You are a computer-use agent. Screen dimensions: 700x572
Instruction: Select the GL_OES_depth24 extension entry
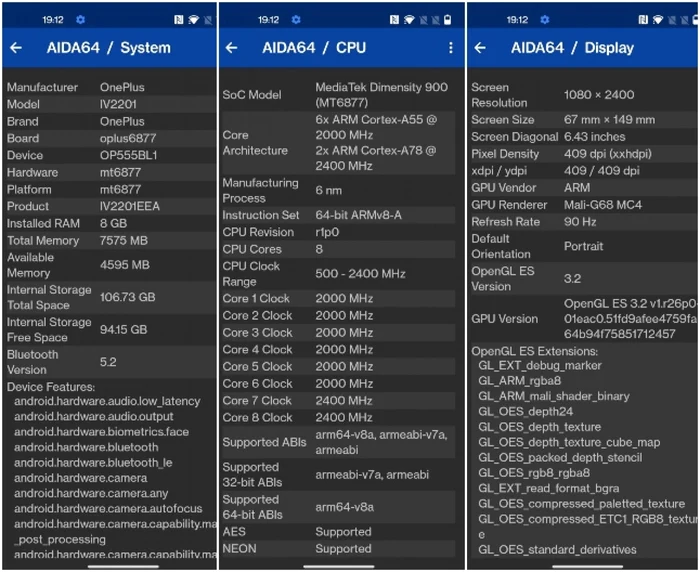[x=525, y=412]
